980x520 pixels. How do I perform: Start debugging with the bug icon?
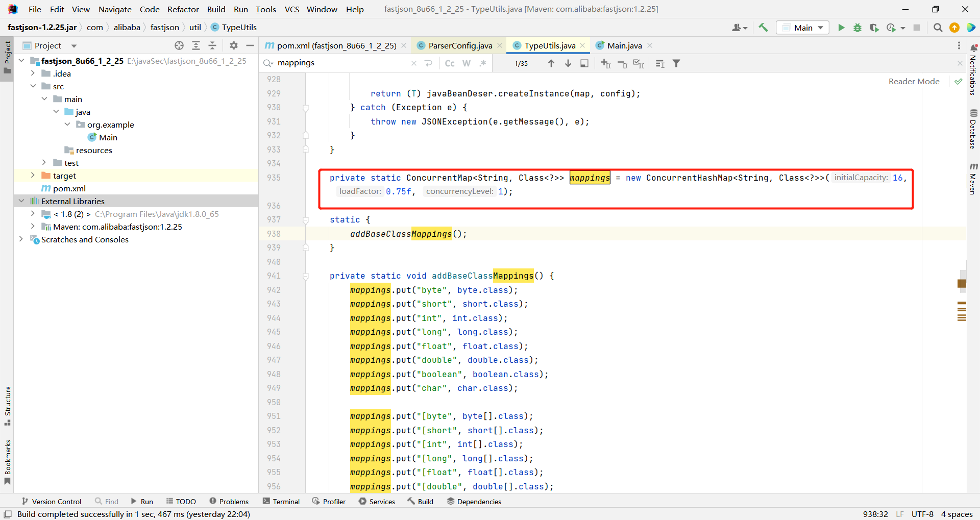pyautogui.click(x=857, y=28)
